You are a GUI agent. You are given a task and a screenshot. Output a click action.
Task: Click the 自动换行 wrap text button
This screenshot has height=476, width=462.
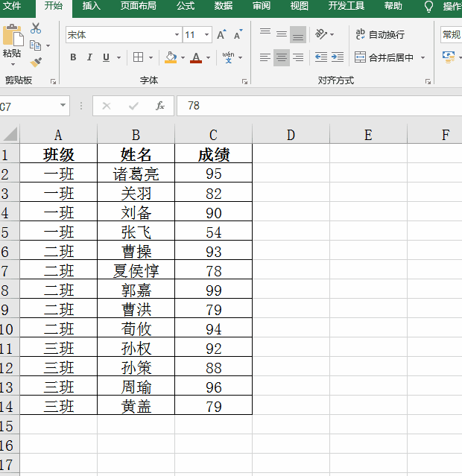pos(380,34)
